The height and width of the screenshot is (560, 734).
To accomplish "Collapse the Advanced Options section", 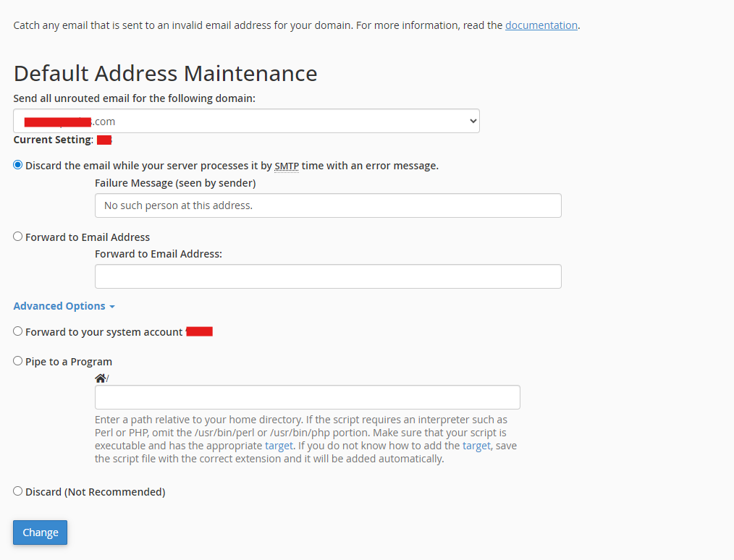I will click(x=64, y=306).
